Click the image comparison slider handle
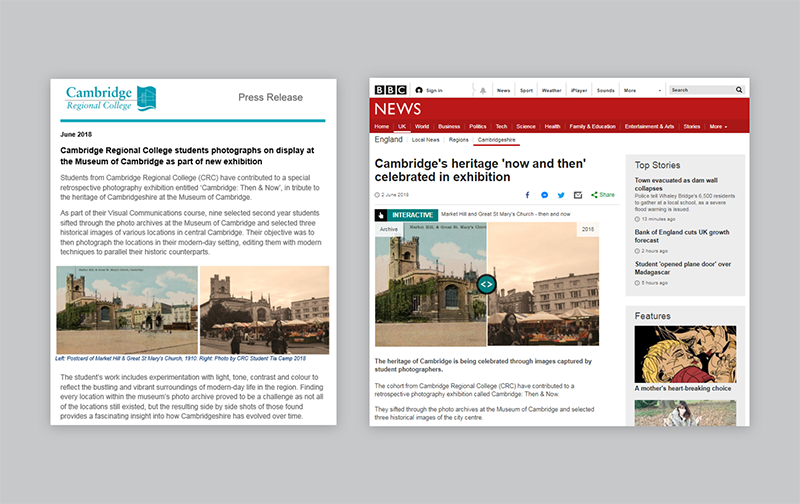 [x=486, y=284]
